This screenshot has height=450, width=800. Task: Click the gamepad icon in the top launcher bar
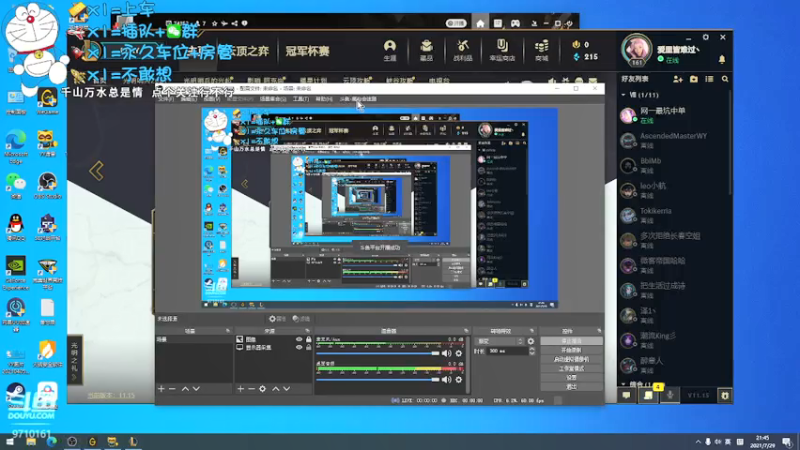point(515,23)
